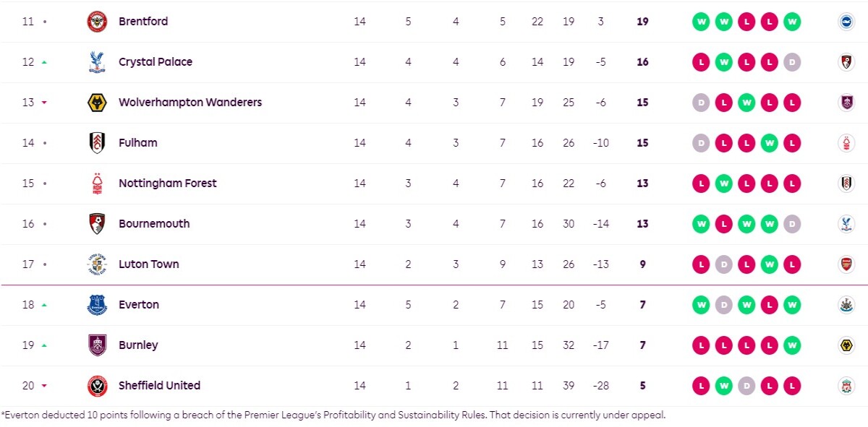
Task: Click Everton's next opponent Newcastle badge
Action: (845, 305)
